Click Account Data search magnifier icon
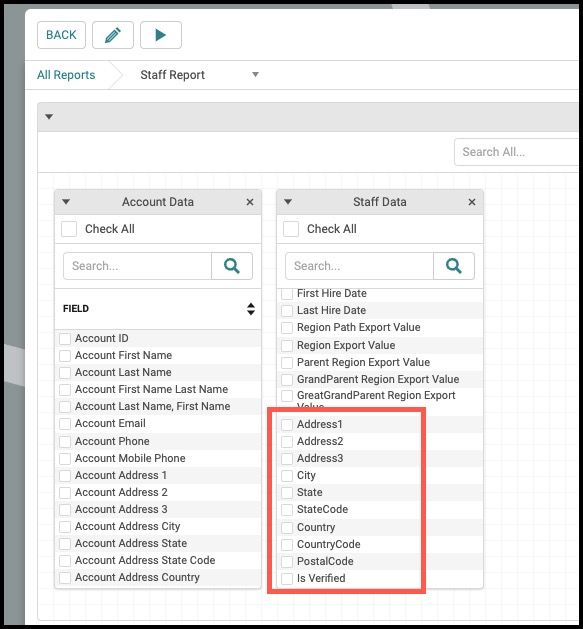Image resolution: width=583 pixels, height=629 pixels. click(232, 266)
